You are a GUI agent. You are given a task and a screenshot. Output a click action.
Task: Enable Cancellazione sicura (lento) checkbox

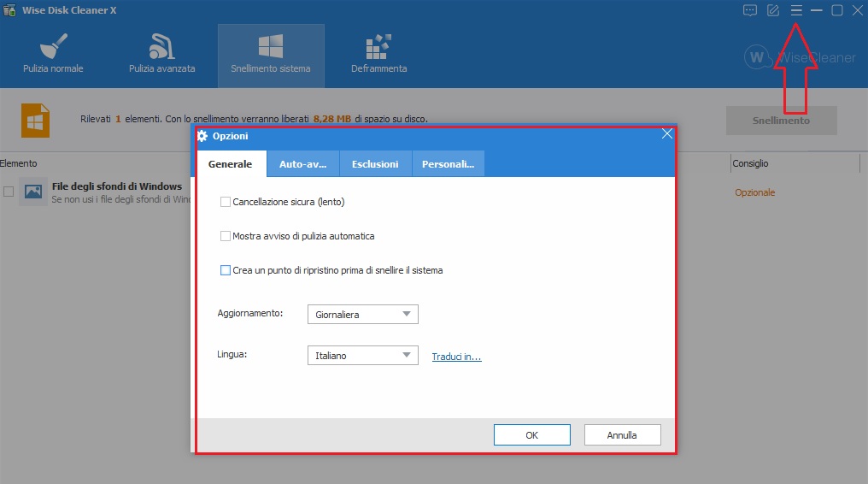226,202
